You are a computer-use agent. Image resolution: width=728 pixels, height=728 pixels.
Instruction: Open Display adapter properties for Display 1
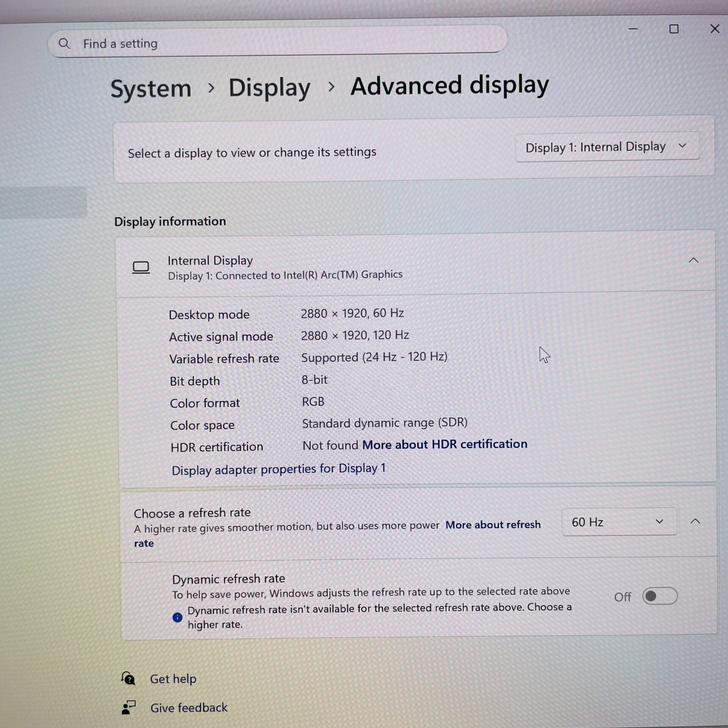click(x=279, y=469)
